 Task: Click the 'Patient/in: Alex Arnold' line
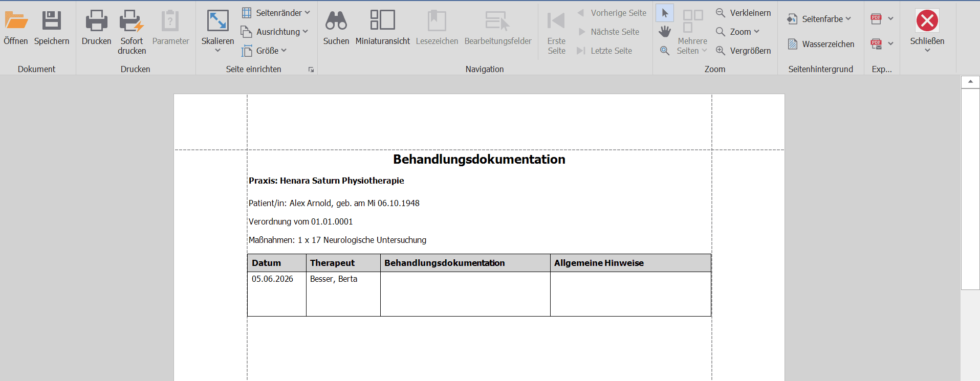[334, 203]
